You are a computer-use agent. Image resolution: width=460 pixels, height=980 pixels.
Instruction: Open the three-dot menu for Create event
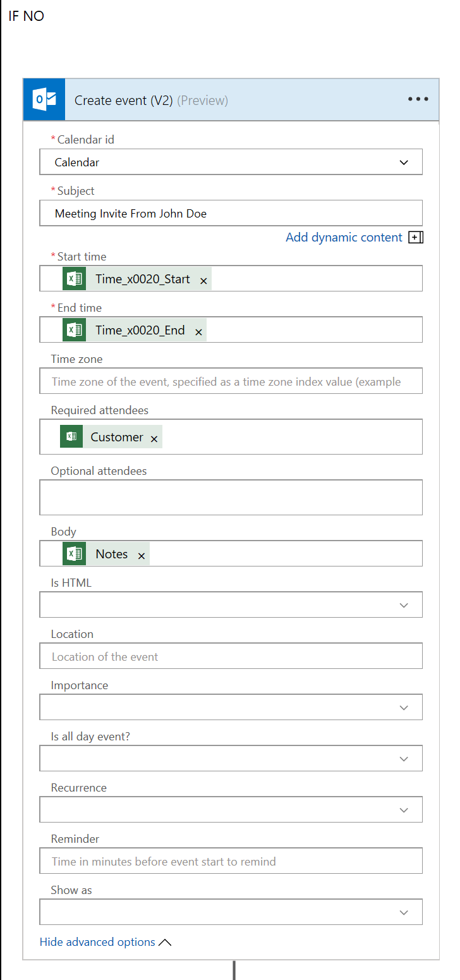click(x=418, y=99)
